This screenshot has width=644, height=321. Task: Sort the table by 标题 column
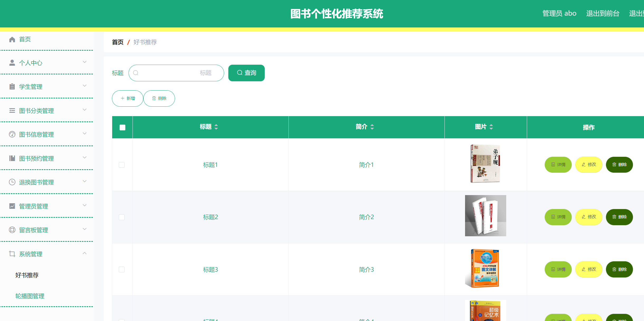coord(216,127)
